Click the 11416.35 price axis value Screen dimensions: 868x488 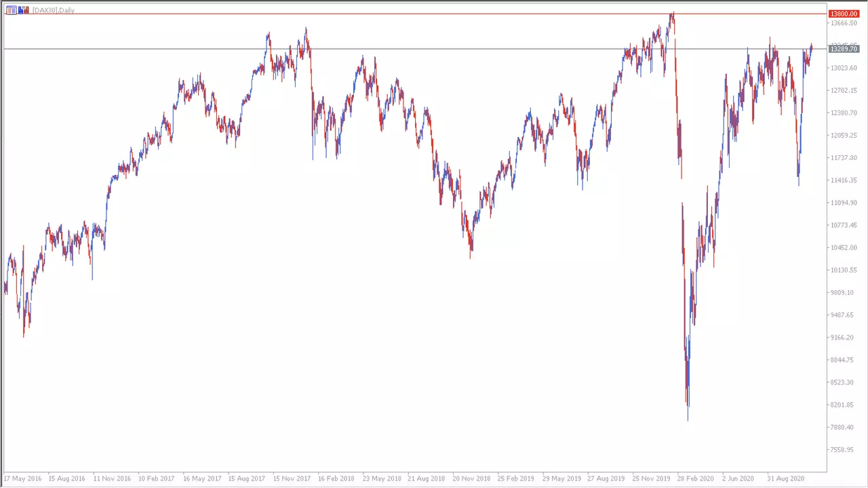844,180
